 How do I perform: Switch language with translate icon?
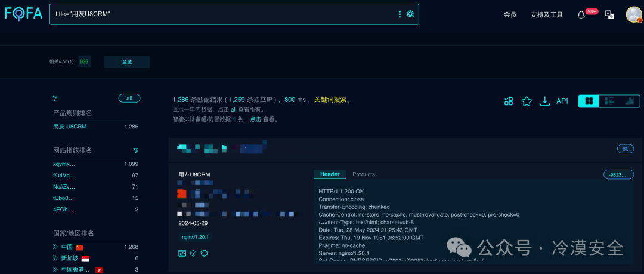coord(609,14)
